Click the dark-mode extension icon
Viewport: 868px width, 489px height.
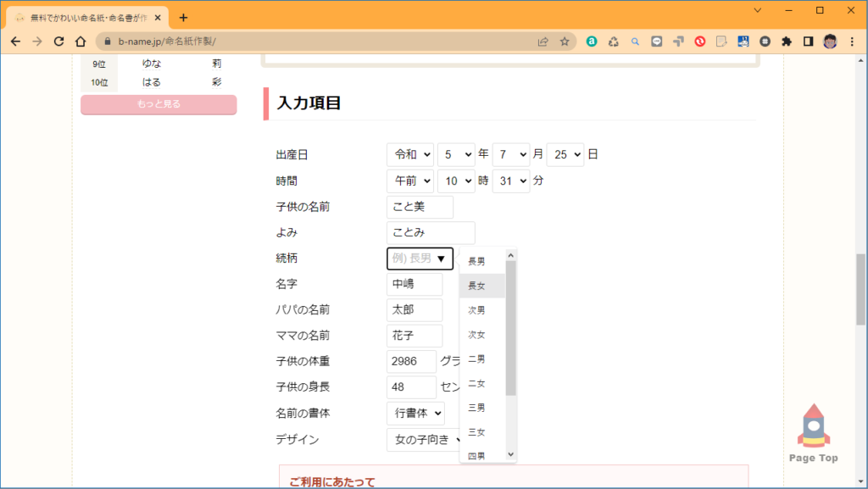point(808,41)
